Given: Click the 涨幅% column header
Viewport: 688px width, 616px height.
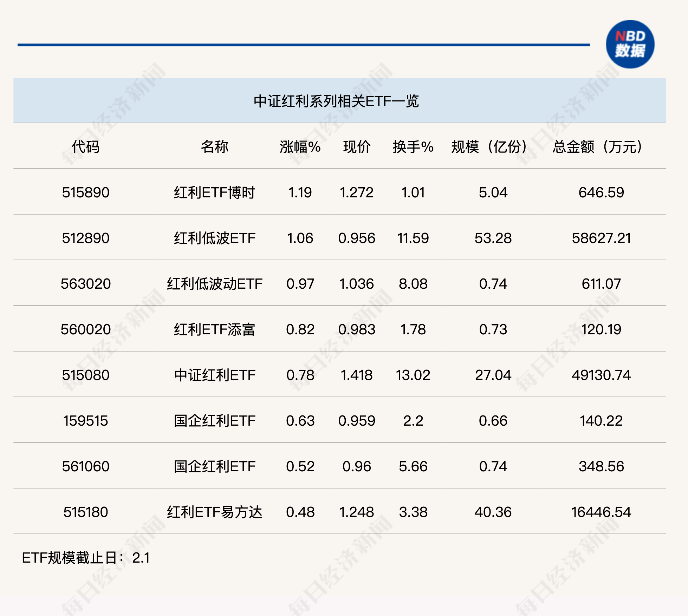Looking at the screenshot, I should pos(300,147).
